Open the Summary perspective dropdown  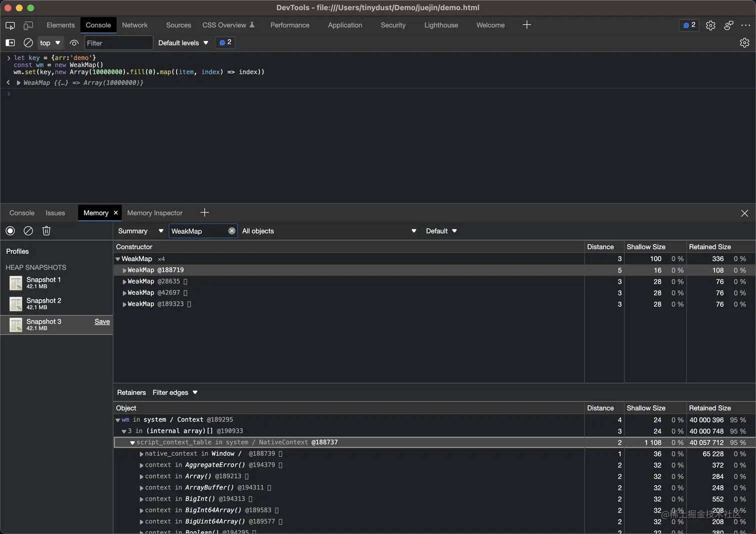(x=140, y=231)
